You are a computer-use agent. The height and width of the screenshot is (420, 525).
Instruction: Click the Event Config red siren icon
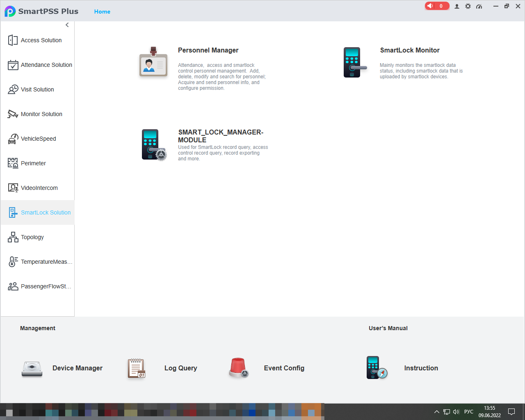pyautogui.click(x=239, y=367)
